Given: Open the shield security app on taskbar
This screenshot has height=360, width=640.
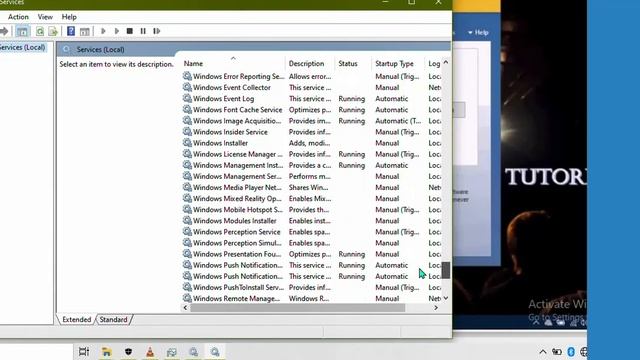Looking at the screenshot, I should coord(129,351).
